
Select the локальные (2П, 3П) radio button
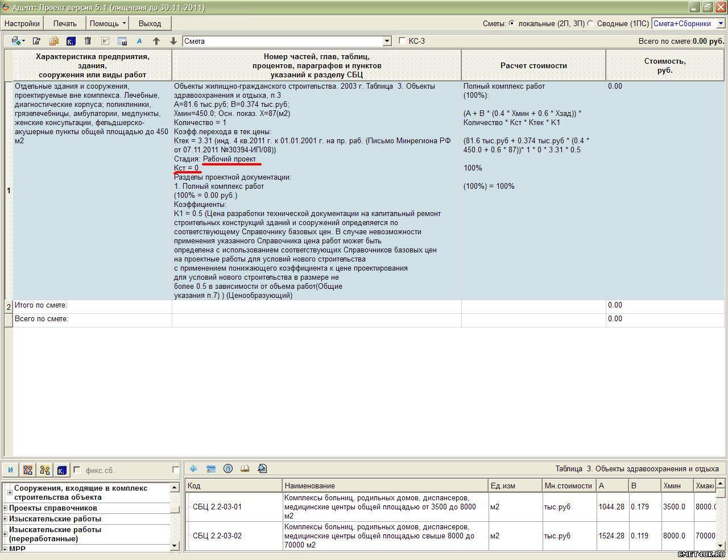(512, 23)
